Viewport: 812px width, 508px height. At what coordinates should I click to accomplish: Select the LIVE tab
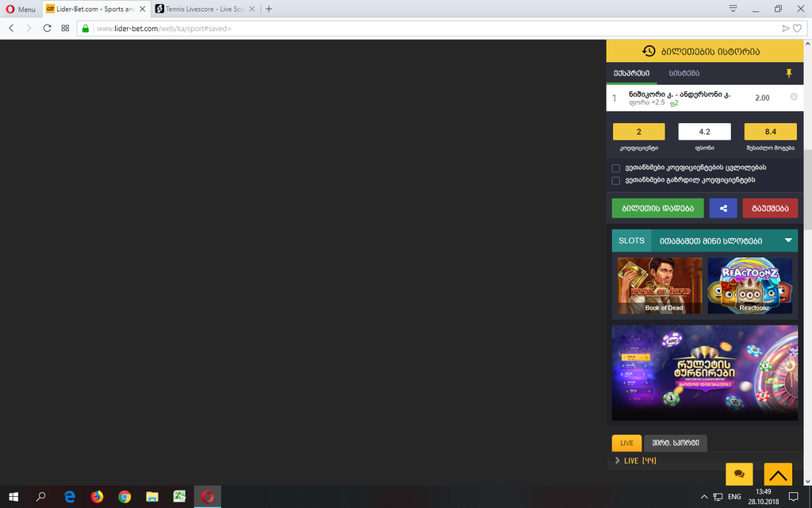point(626,443)
